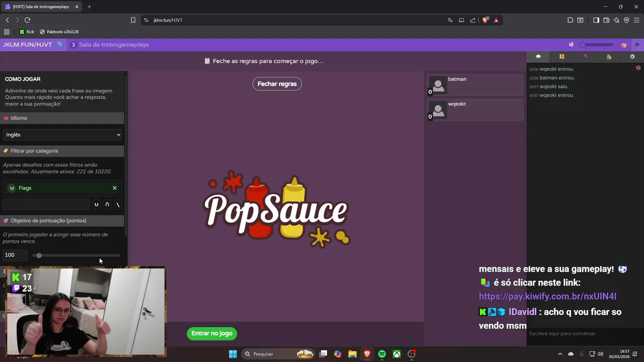Open Copilot from the taskbar
The width and height of the screenshot is (644, 362).
tap(338, 354)
